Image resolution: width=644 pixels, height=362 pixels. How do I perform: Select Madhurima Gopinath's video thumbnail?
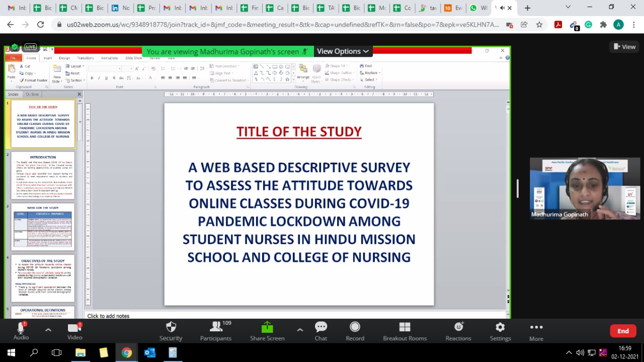pos(585,189)
